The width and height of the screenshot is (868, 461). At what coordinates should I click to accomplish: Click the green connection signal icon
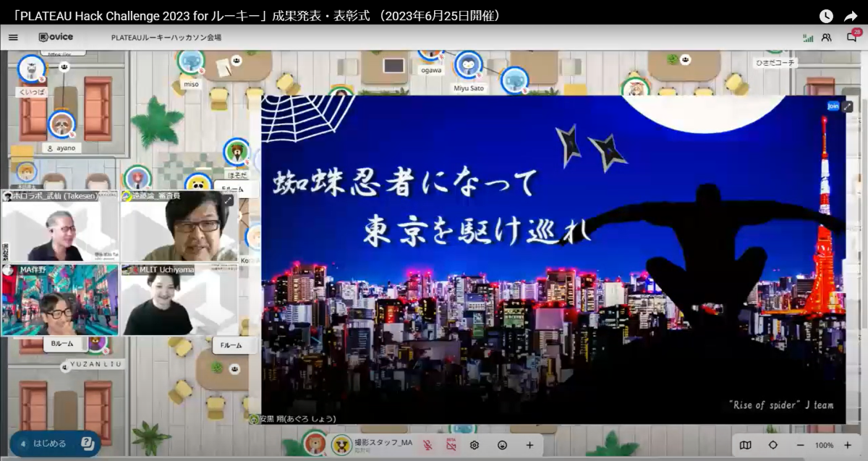(808, 36)
